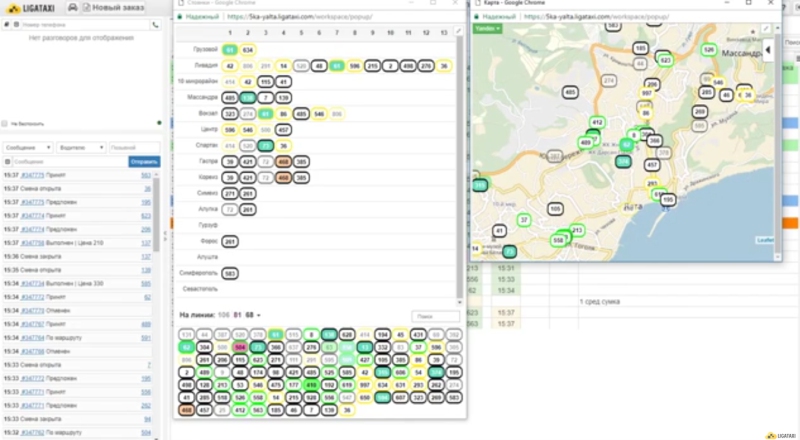Click the Надежный secure badge in the Карта window

[498, 17]
